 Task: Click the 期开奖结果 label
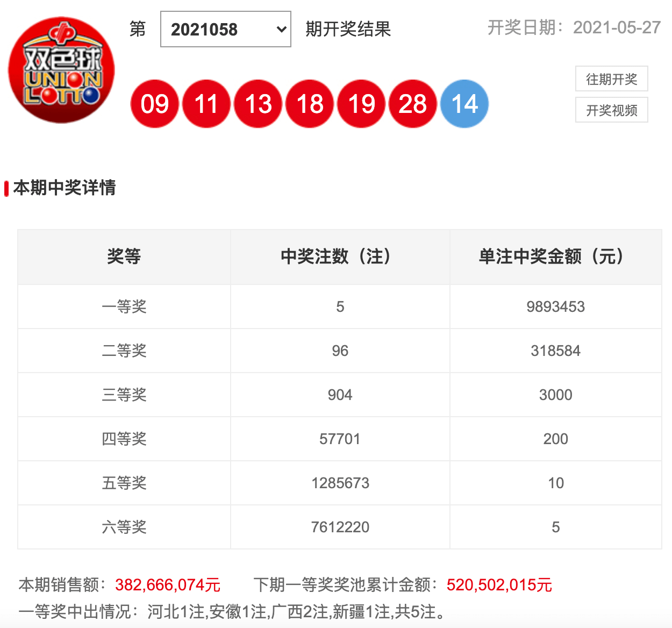(x=348, y=29)
